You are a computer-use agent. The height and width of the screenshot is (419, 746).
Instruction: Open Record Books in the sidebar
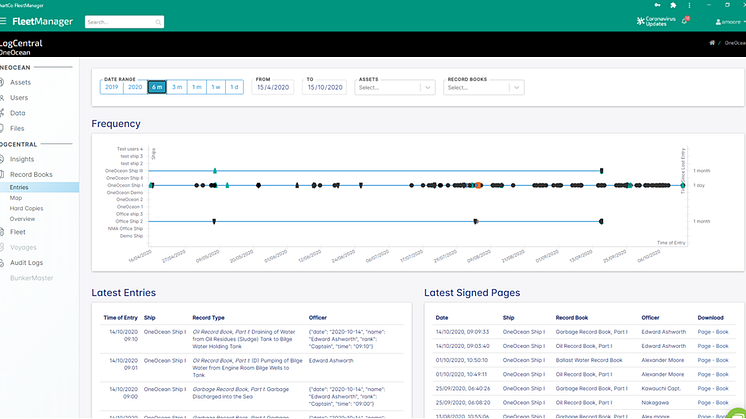(31, 175)
